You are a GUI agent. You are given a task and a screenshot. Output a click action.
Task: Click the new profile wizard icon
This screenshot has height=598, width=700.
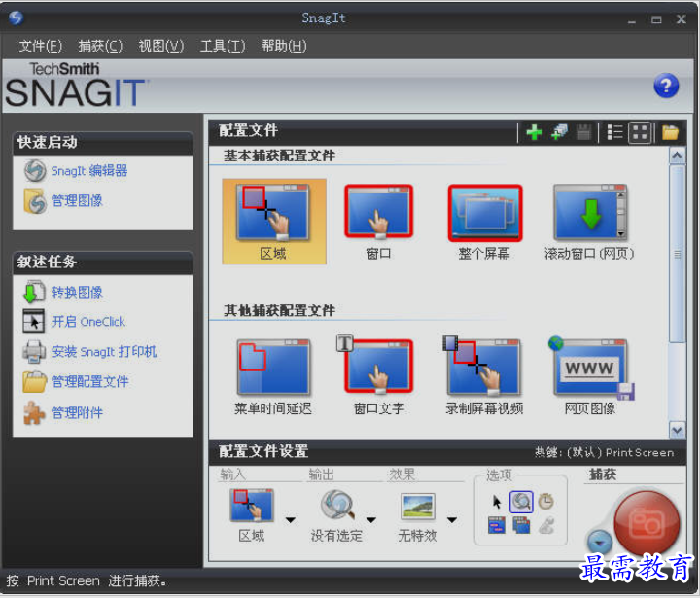click(x=559, y=132)
